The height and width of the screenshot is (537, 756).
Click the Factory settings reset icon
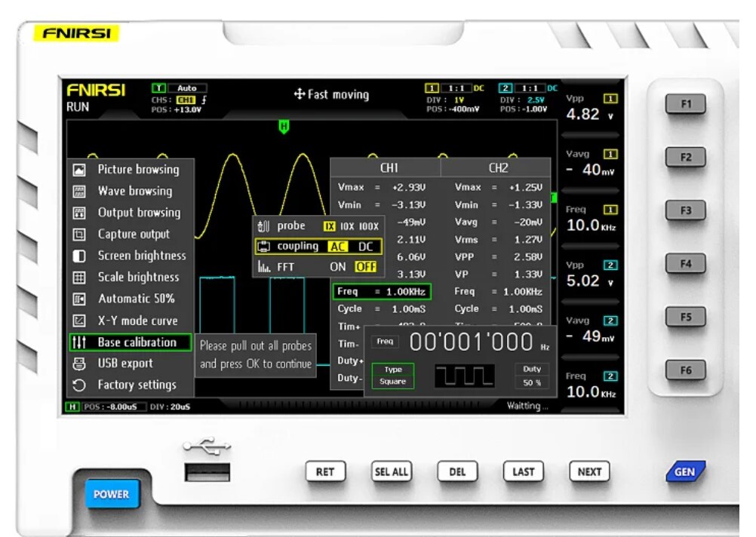[79, 385]
